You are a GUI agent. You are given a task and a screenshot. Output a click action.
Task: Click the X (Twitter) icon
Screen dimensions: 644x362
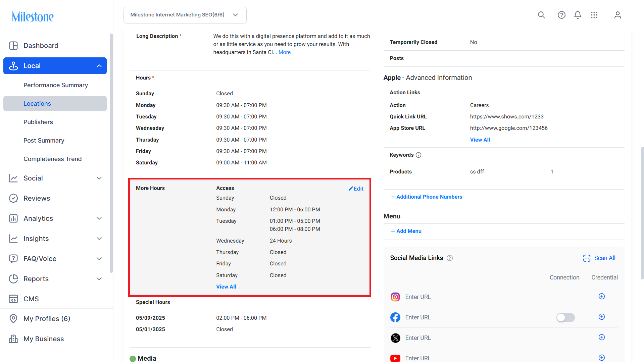pos(395,338)
